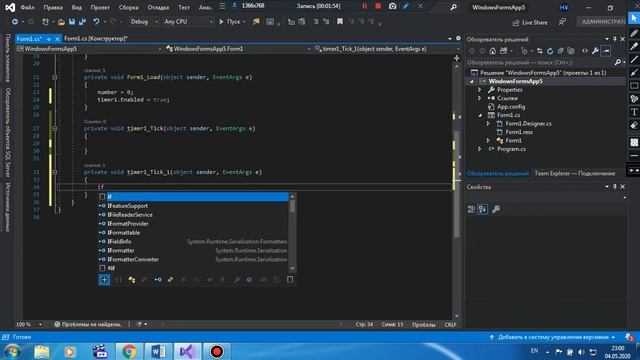Click the Open file folder icon
Viewport: 640px width, 360px height.
coord(61,22)
